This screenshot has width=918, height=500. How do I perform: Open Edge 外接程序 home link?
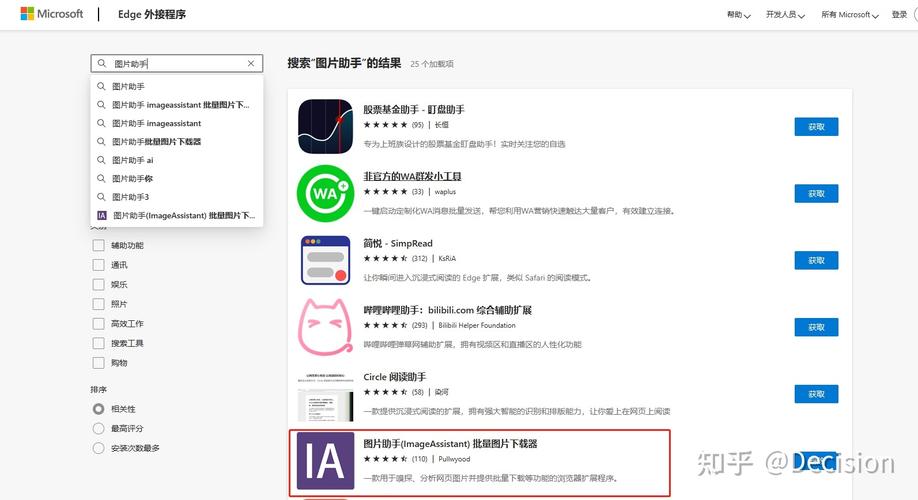coord(152,14)
